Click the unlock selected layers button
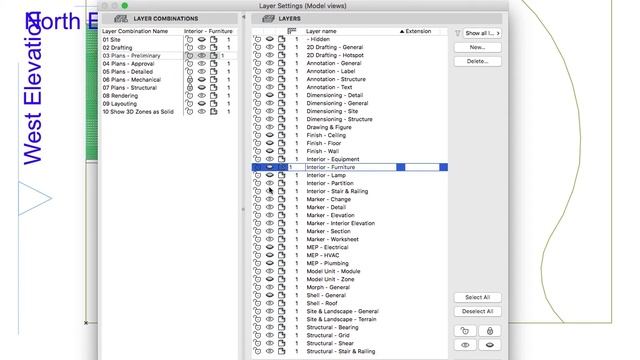The image size is (640, 360). [465, 331]
